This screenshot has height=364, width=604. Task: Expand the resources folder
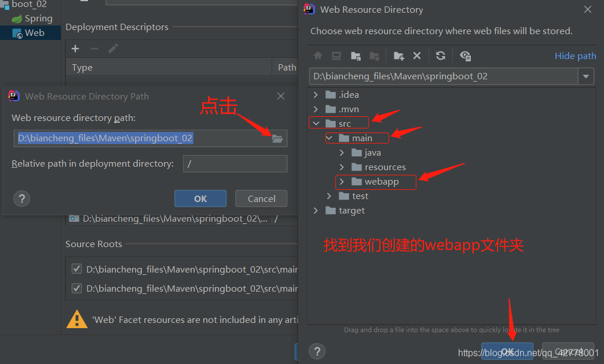pos(342,167)
